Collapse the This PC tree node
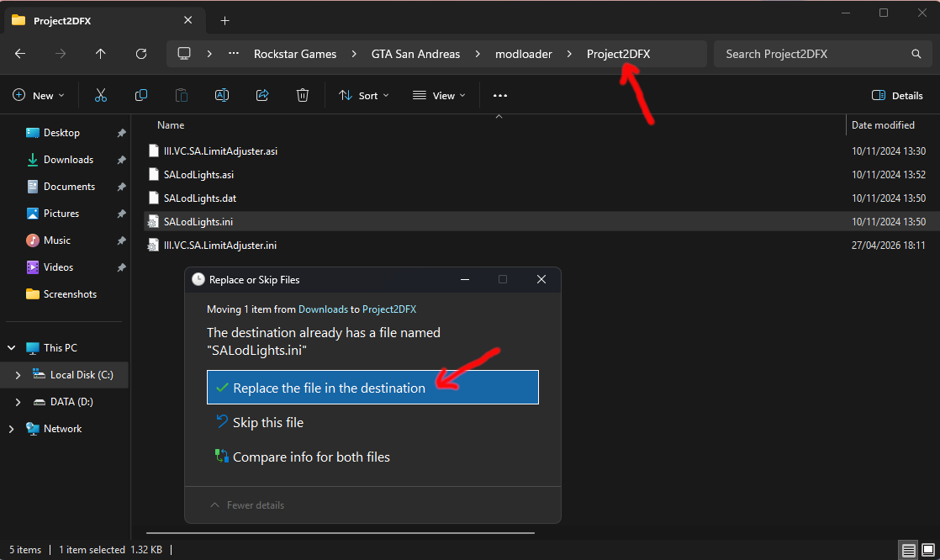Viewport: 940px width, 560px height. [x=12, y=348]
